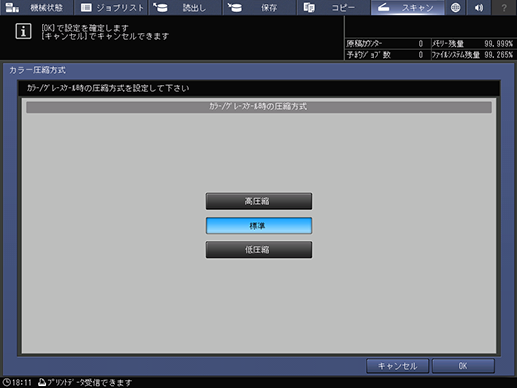Click the clock icon in status bar
The width and height of the screenshot is (517, 388).
[6, 382]
